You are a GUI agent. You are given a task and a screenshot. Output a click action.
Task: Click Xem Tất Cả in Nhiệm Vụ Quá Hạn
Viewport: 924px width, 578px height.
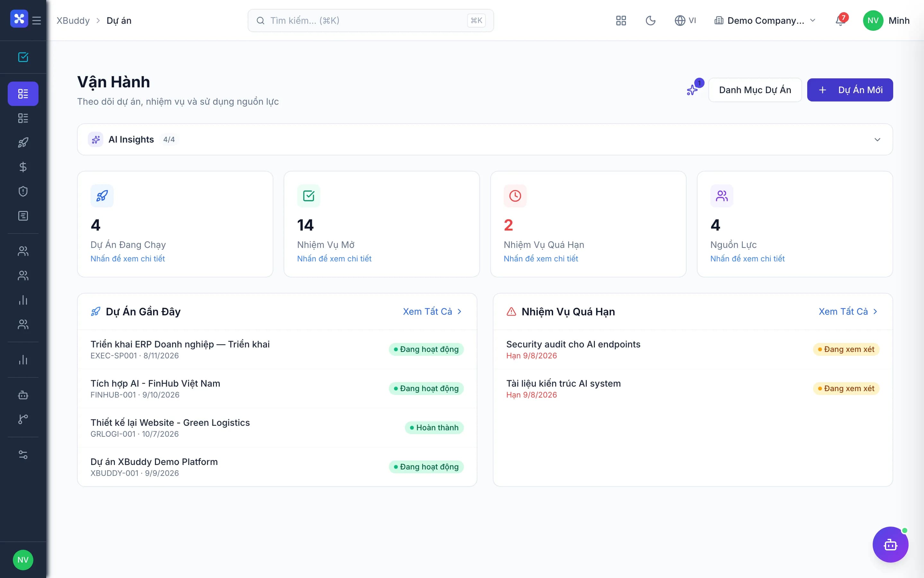pos(848,311)
